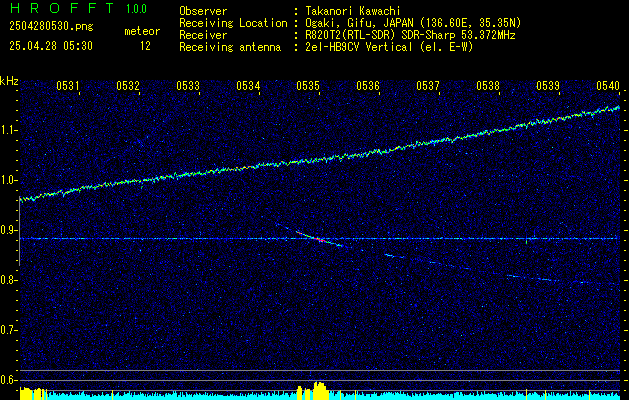Click the 0.9 kHz axis label

pyautogui.click(x=8, y=230)
